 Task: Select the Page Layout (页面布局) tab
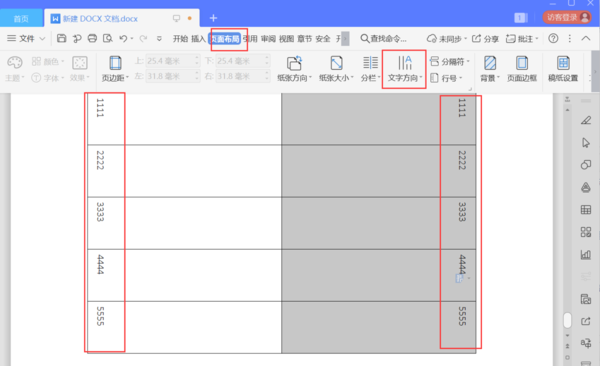[225, 39]
